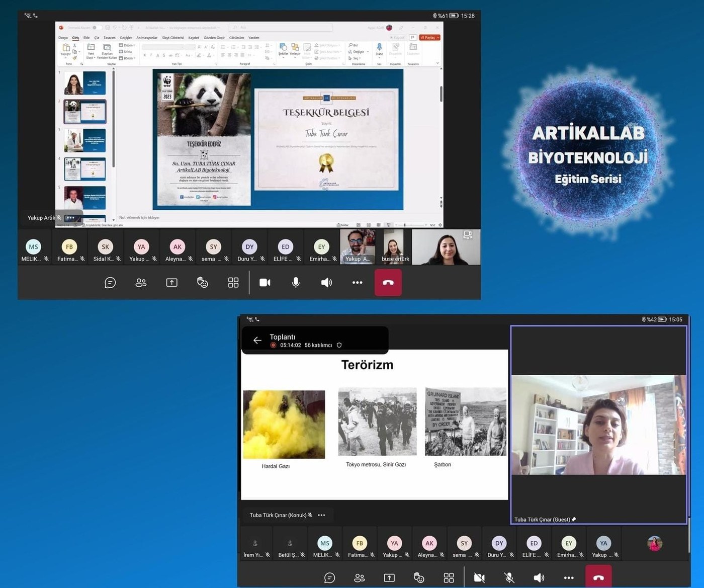This screenshot has height=588, width=704.
Task: Click the red Paylaş share button
Action: [x=430, y=38]
